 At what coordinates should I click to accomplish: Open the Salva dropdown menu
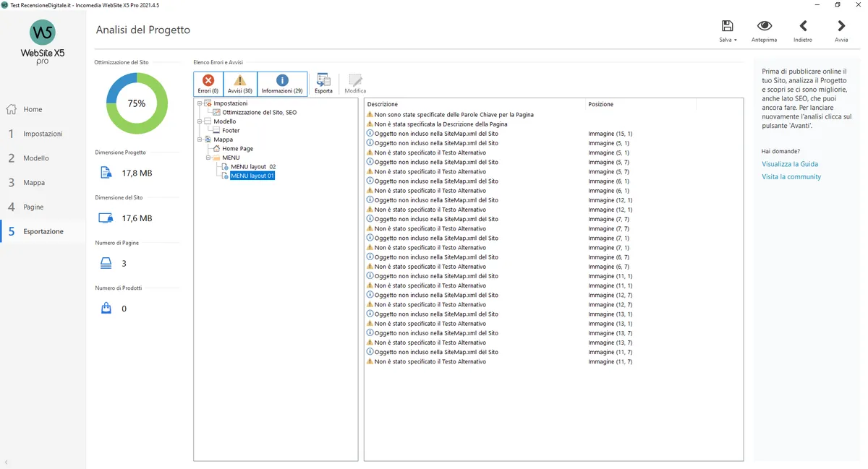(728, 31)
